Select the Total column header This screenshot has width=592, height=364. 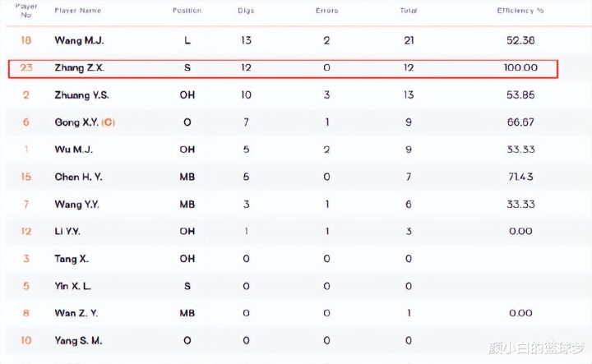[409, 11]
